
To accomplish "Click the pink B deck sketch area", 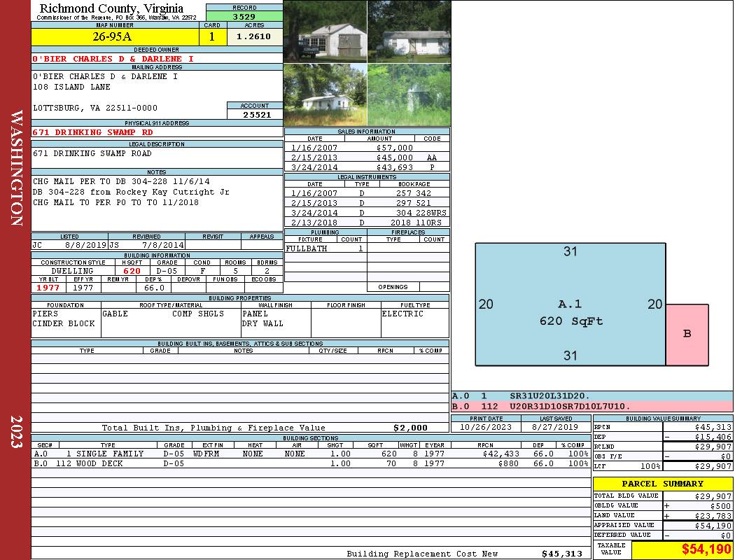I will pyautogui.click(x=687, y=335).
